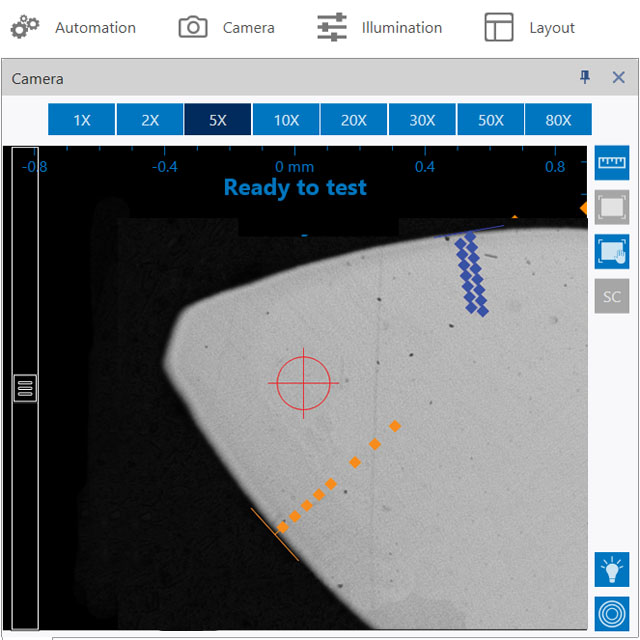This screenshot has width=640, height=640.
Task: Pin the Camera panel
Action: coord(585,78)
